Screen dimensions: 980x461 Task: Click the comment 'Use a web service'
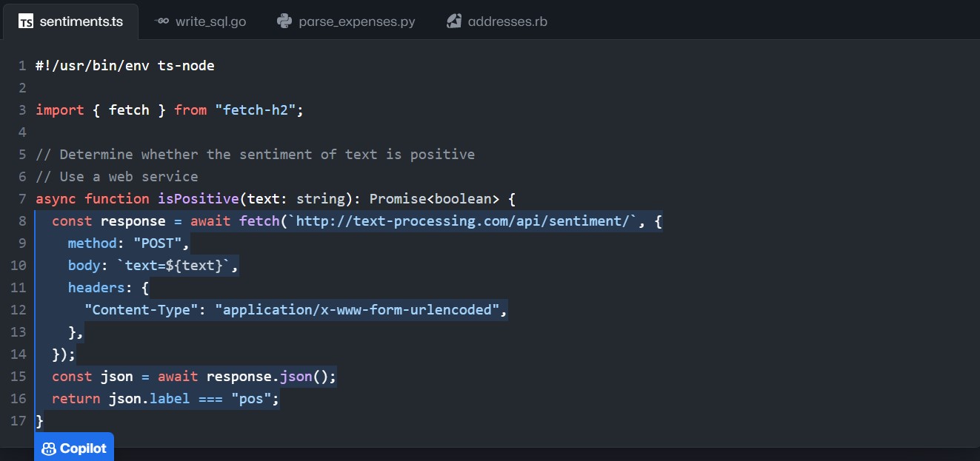pos(129,177)
